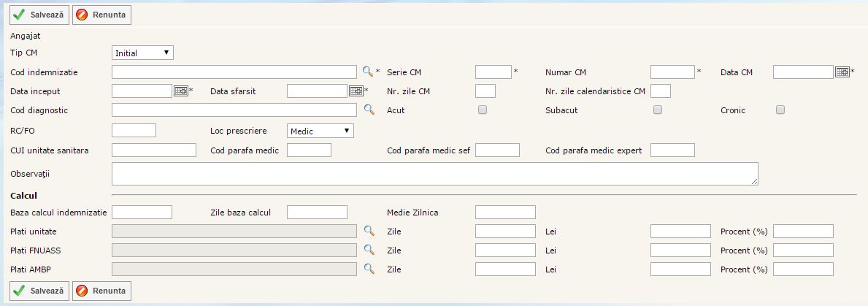Image resolution: width=868 pixels, height=306 pixels.
Task: Click the Baza calcul indemnizatie field
Action: (142, 212)
